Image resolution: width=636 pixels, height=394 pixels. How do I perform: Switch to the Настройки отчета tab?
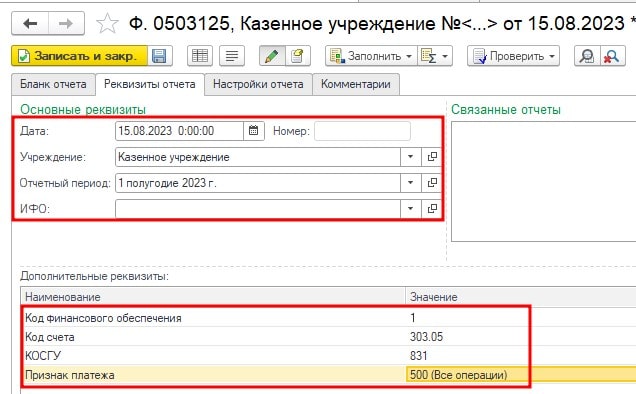tap(258, 84)
